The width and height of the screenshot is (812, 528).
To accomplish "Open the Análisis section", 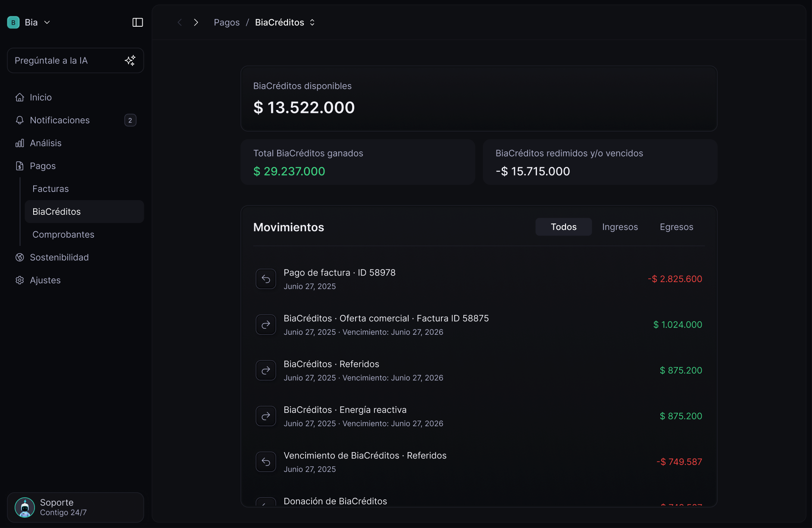I will (x=75, y=143).
